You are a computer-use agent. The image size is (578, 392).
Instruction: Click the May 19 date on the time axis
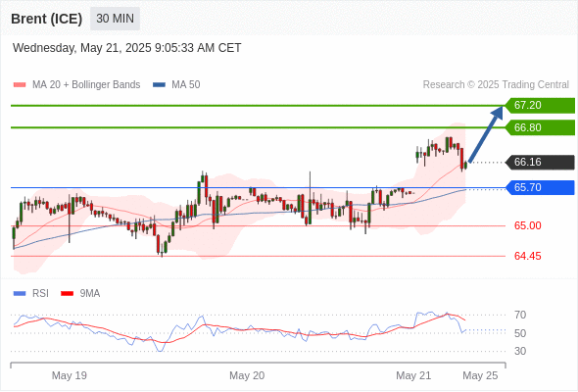click(70, 375)
